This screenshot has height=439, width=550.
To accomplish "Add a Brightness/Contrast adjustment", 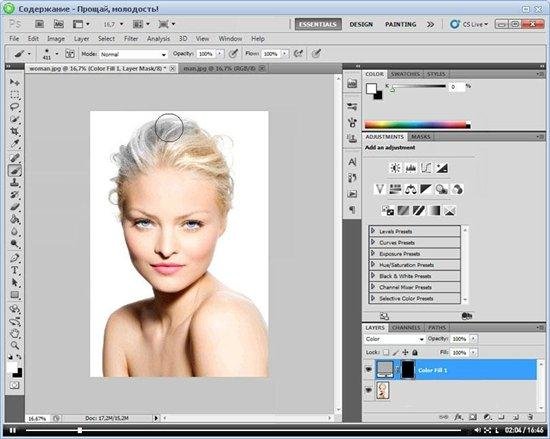I will [395, 168].
